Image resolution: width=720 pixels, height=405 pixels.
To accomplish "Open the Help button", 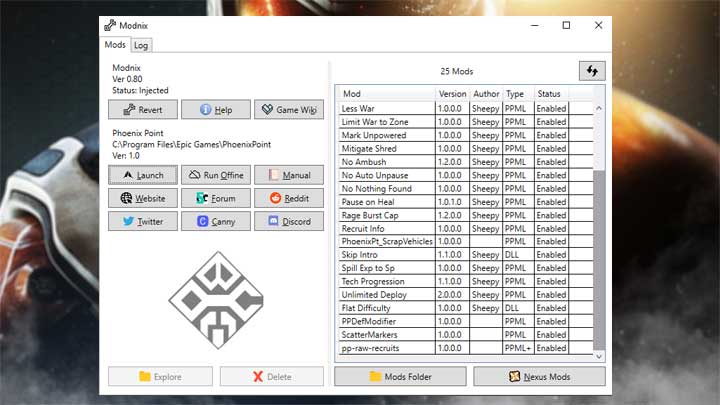I will [x=215, y=110].
